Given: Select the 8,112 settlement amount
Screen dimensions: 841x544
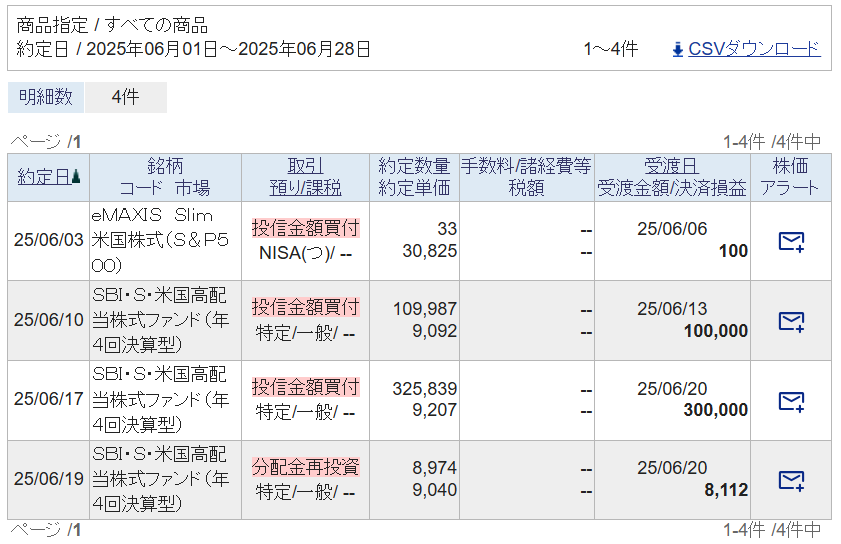Looking at the screenshot, I should (726, 490).
